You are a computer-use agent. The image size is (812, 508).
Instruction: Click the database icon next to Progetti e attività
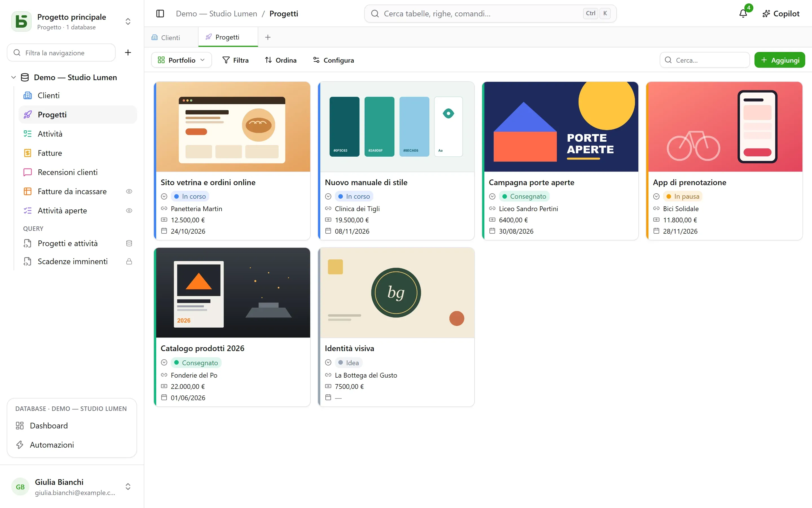tap(129, 243)
